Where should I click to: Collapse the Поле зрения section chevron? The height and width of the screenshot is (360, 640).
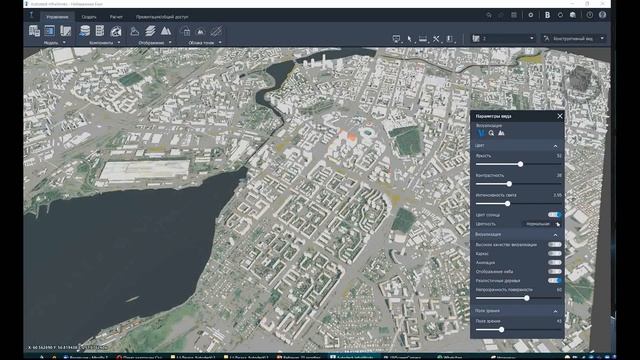pos(556,311)
